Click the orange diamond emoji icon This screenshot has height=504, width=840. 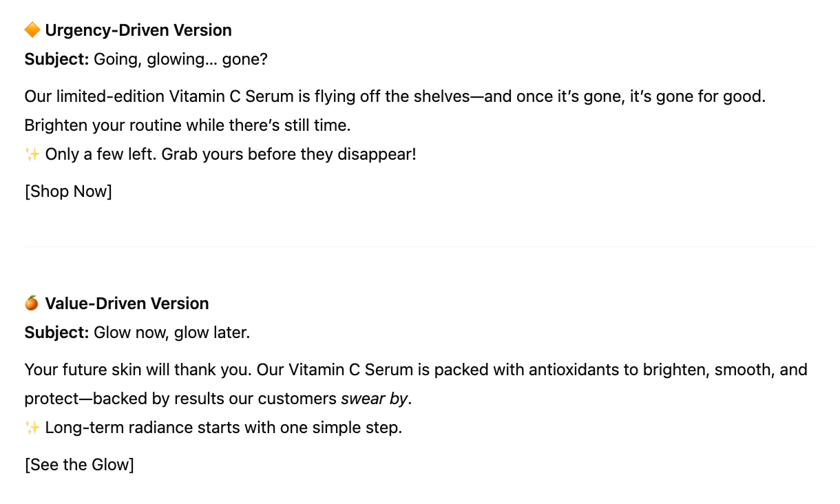coord(32,30)
